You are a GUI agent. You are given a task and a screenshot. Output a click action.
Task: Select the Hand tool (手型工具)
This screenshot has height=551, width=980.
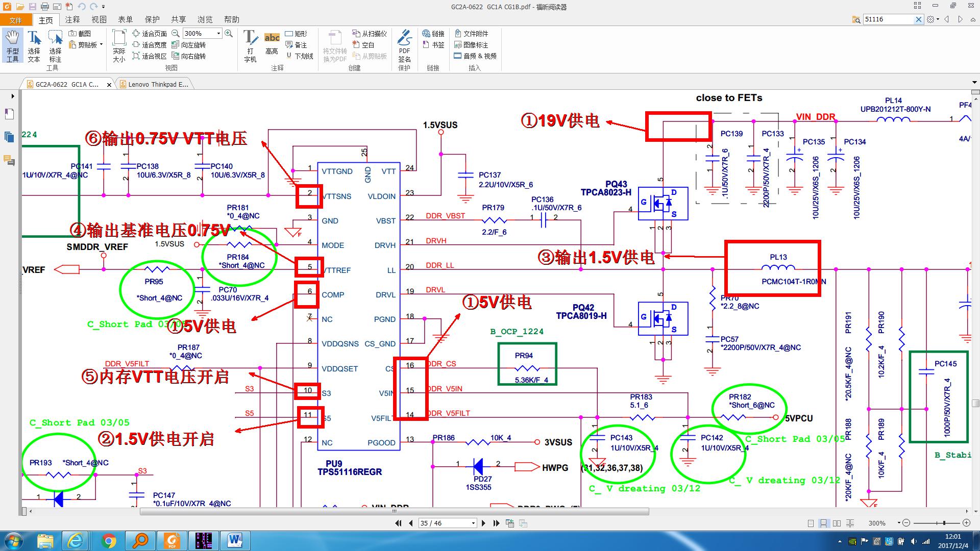pos(12,45)
